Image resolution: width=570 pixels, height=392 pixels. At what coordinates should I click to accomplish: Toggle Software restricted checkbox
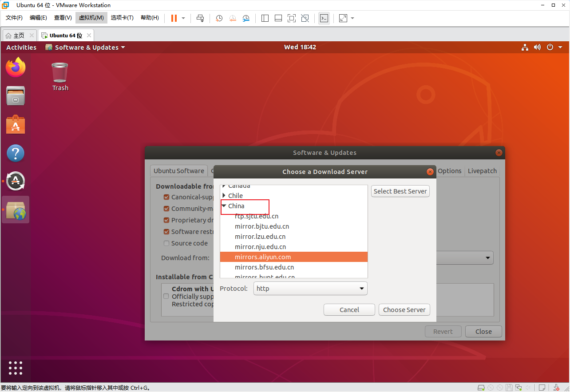tap(166, 232)
